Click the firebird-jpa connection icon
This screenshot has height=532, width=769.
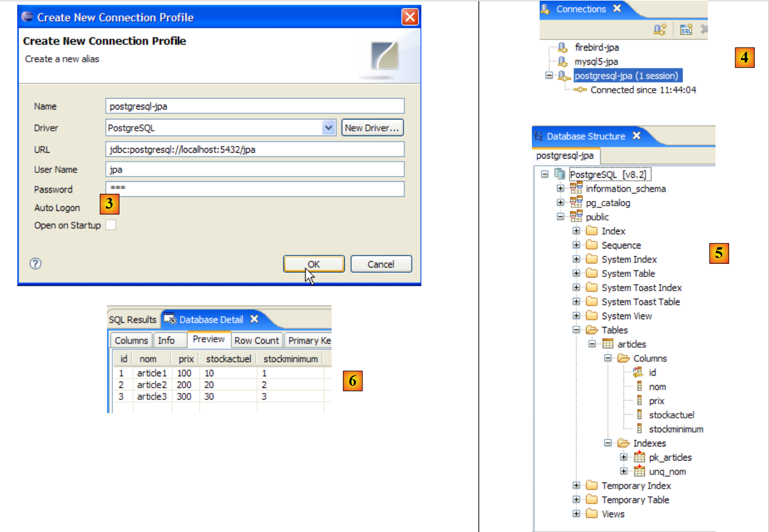pyautogui.click(x=563, y=48)
